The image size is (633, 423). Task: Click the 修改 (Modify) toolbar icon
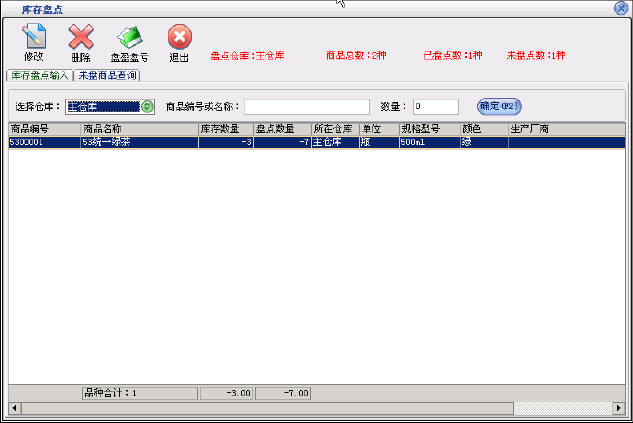click(33, 41)
